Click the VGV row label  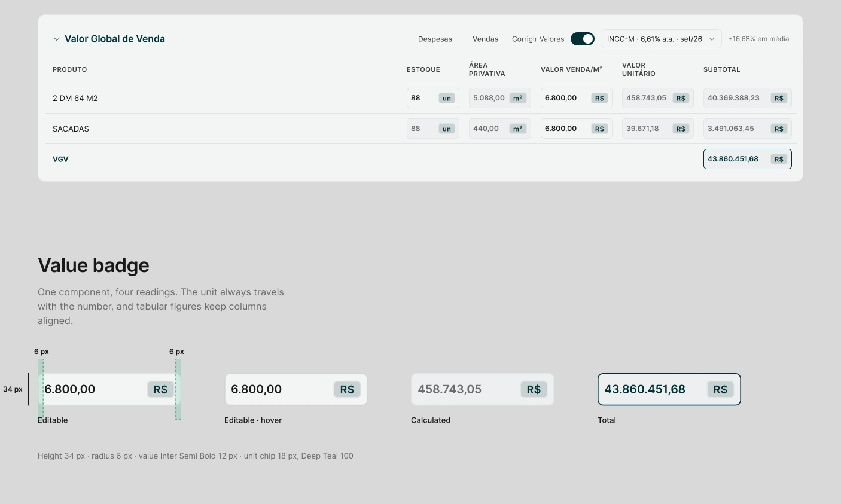pos(60,159)
